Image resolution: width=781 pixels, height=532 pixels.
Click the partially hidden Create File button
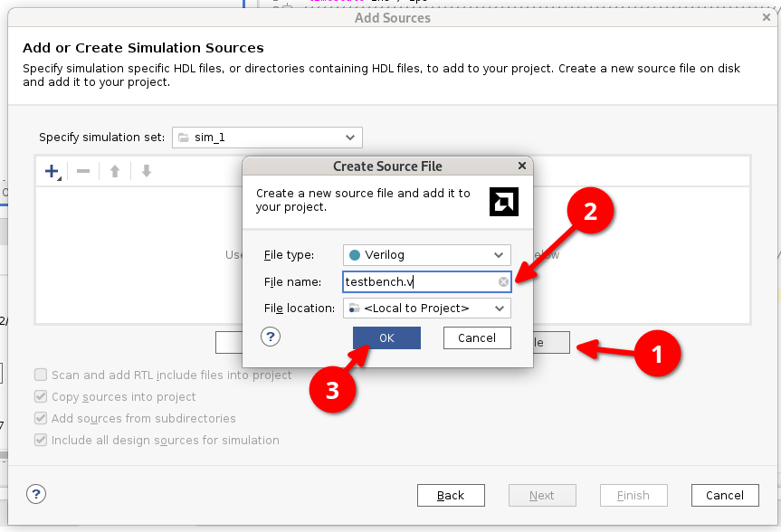pos(551,343)
